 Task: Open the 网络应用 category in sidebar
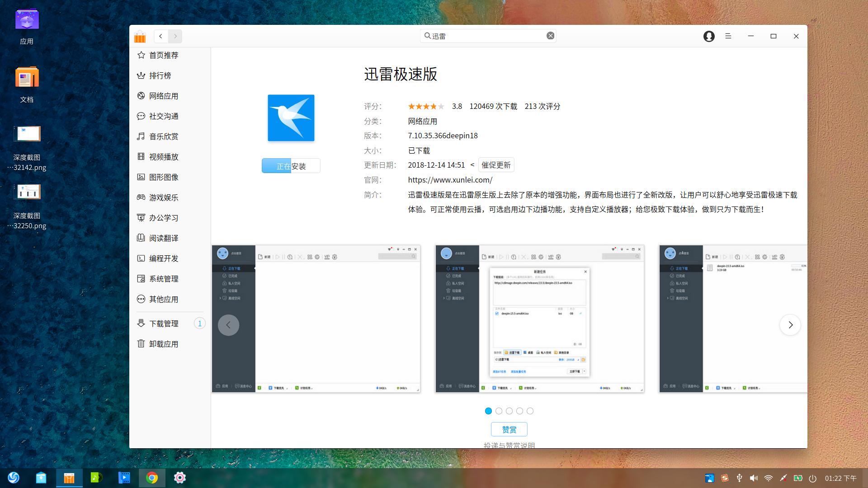[163, 96]
